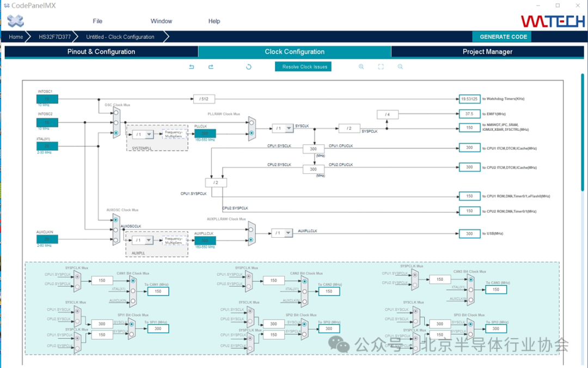Viewport: 588px width, 368px height.
Task: Open the Help menu
Action: [x=214, y=21]
